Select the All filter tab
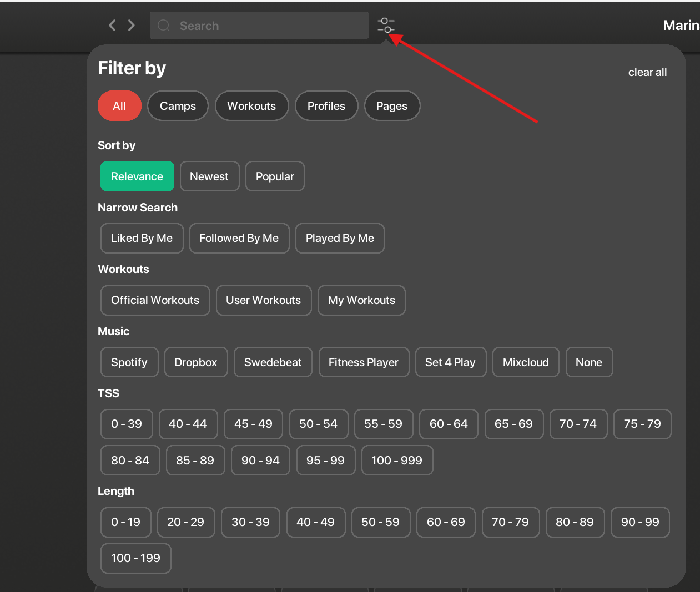 (119, 106)
